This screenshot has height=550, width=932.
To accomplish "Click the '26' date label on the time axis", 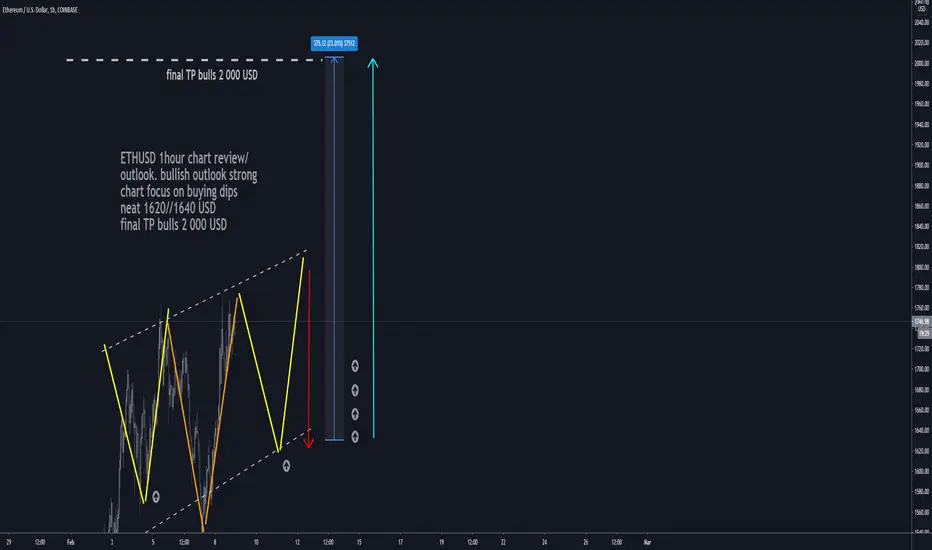I will (x=585, y=542).
